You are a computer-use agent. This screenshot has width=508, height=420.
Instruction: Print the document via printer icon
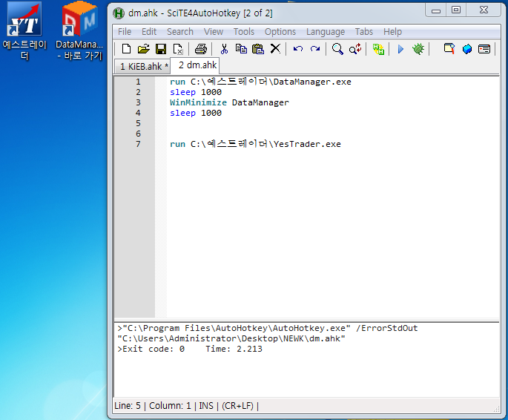(x=200, y=49)
